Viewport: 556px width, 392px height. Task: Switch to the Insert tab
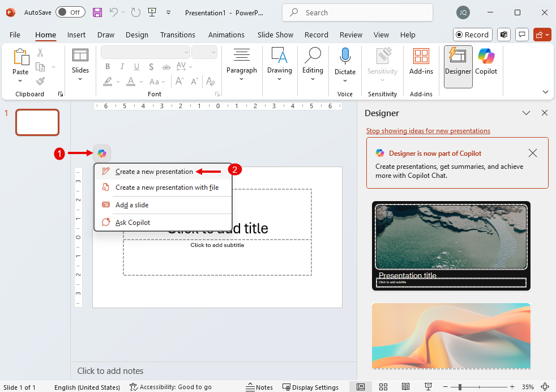tap(76, 35)
